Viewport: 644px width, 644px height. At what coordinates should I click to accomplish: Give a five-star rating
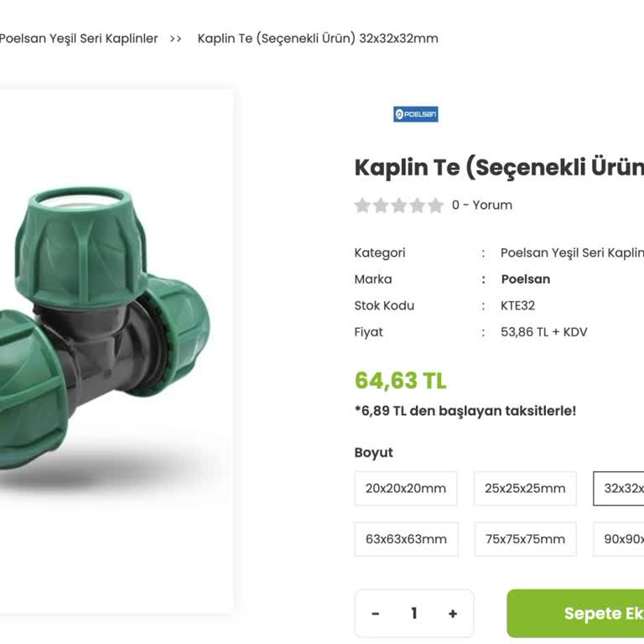tap(436, 205)
